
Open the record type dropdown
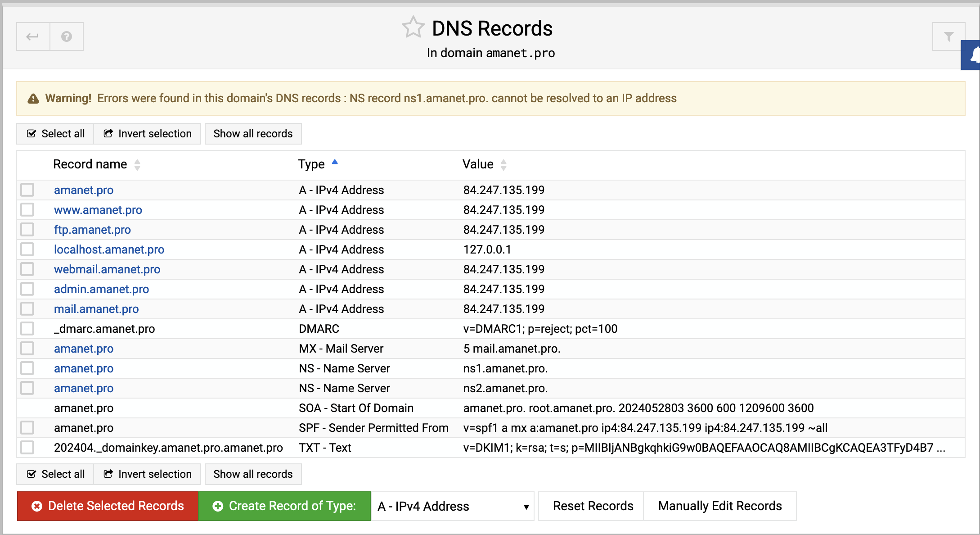(x=453, y=506)
